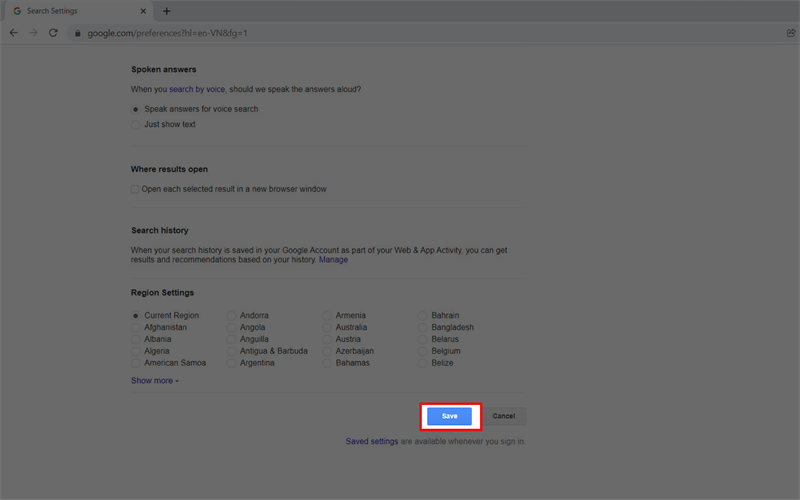Viewport: 800px width, 500px height.
Task: Open a new tab with plus icon
Action: point(167,11)
